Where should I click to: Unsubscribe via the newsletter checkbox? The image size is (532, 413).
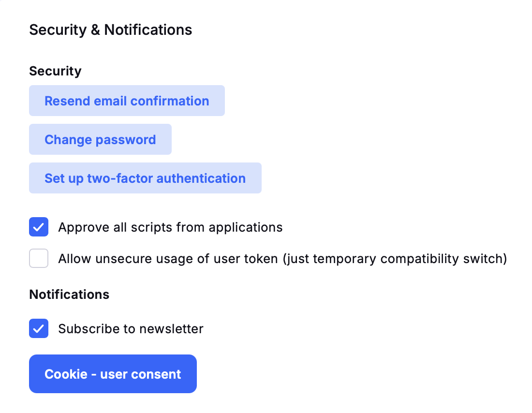(39, 328)
